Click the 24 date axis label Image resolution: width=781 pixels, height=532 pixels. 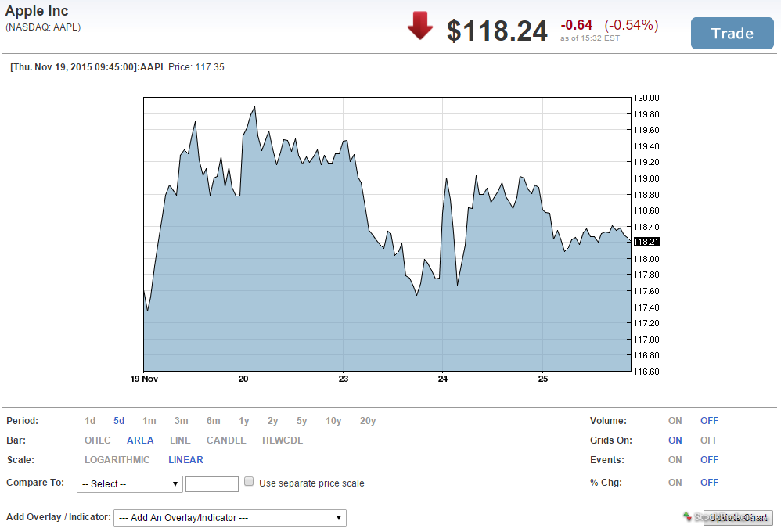pyautogui.click(x=443, y=379)
